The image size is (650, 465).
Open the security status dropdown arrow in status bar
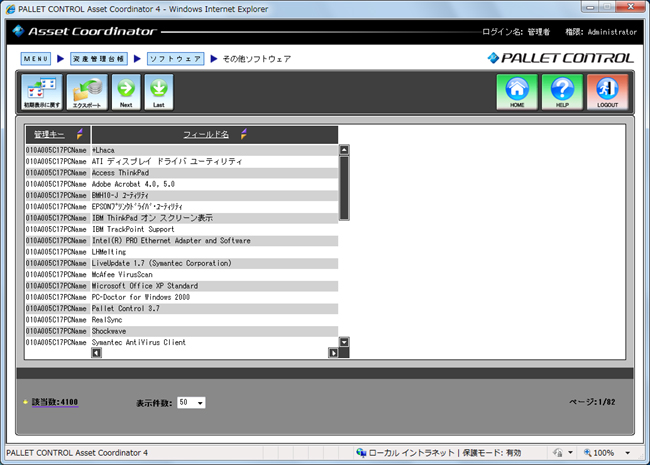click(570, 453)
